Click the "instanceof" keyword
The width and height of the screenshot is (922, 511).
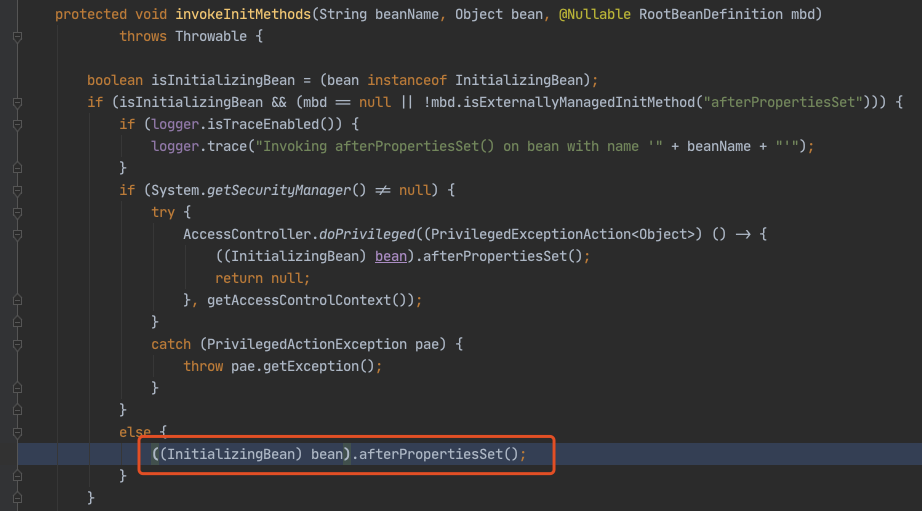pyautogui.click(x=407, y=81)
